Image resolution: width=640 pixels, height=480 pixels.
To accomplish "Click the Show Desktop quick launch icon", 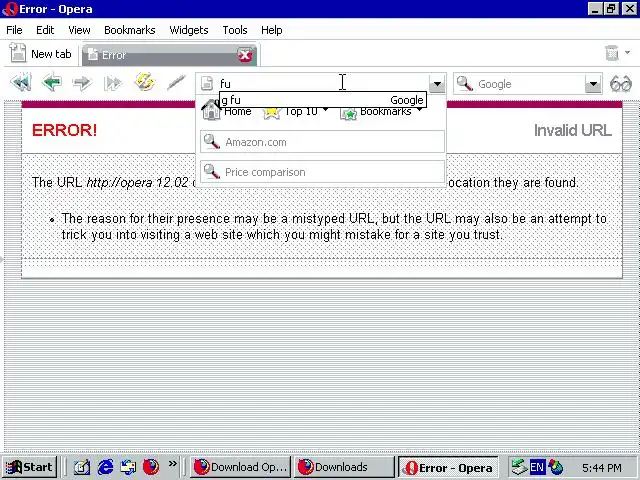I will pyautogui.click(x=82, y=467).
